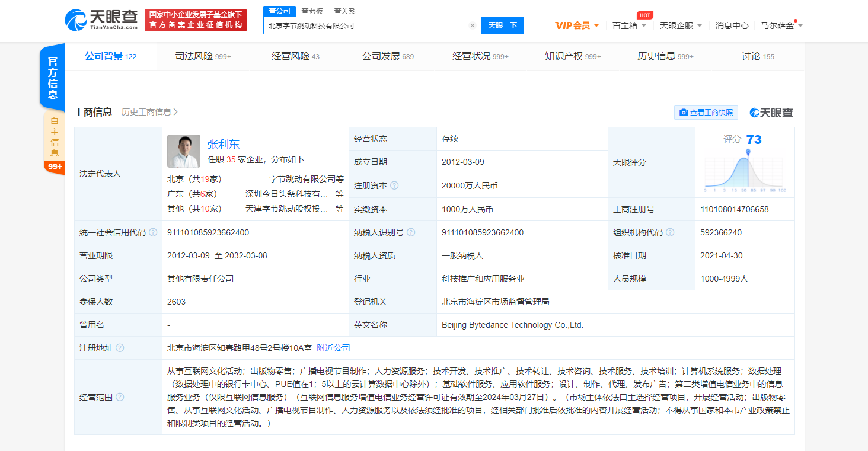This screenshot has width=868, height=451.
Task: Open 张利东's profile photo
Action: [184, 151]
